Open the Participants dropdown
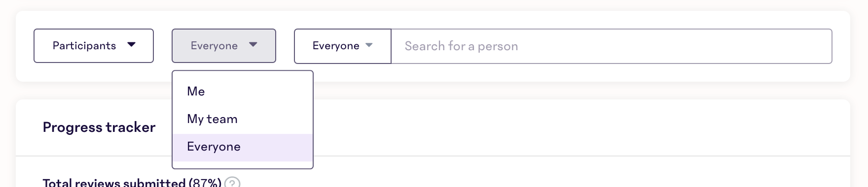 point(94,46)
